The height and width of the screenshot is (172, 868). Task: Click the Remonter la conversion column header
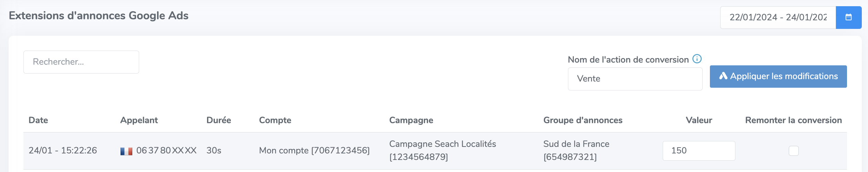pos(794,120)
